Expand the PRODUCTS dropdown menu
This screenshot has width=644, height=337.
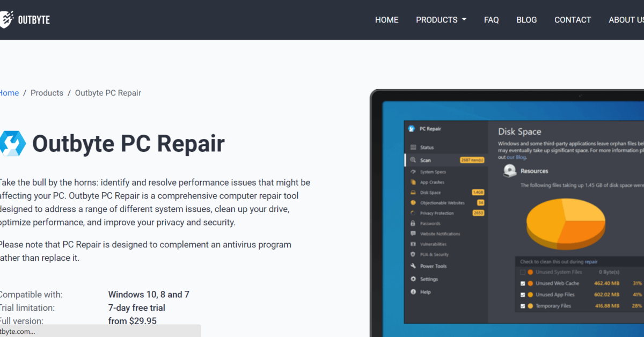click(441, 20)
